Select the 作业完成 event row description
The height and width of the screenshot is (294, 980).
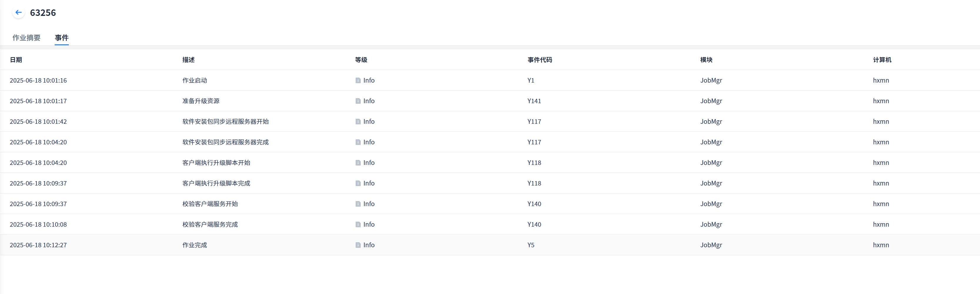(x=195, y=245)
